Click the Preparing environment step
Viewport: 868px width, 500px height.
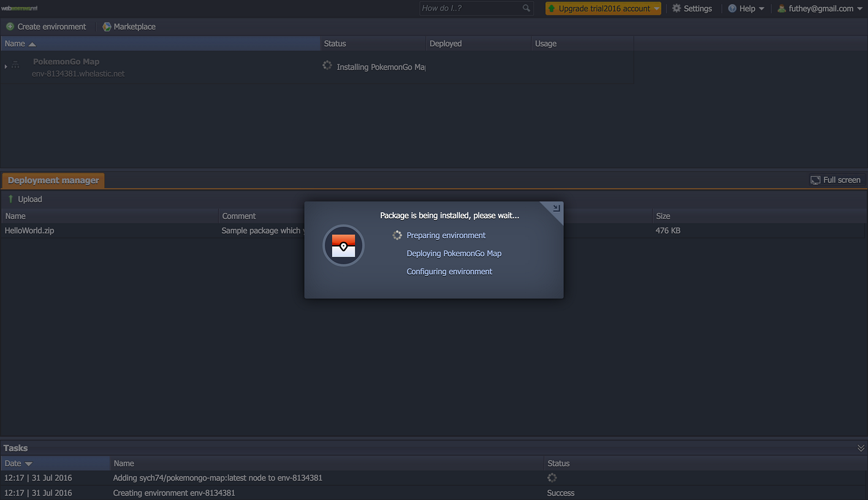(446, 236)
